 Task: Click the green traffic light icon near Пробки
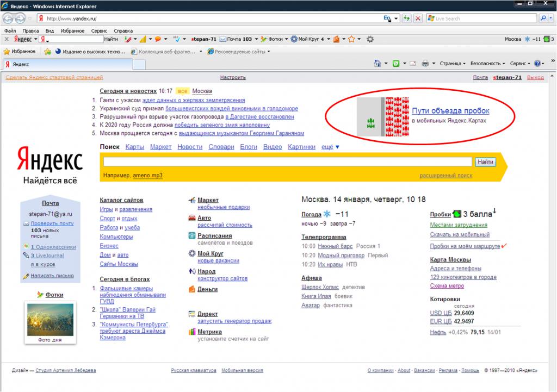(457, 214)
